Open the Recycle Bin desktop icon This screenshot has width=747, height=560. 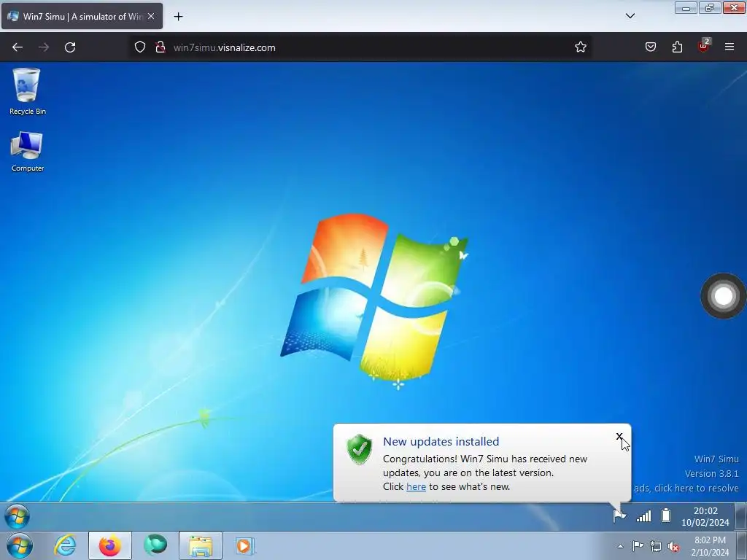pos(27,91)
